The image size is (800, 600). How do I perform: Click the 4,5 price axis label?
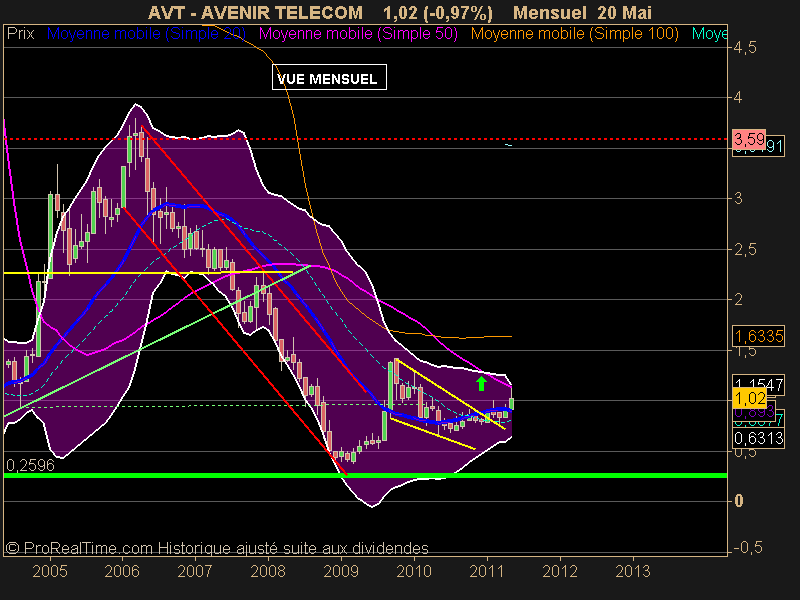pos(745,47)
